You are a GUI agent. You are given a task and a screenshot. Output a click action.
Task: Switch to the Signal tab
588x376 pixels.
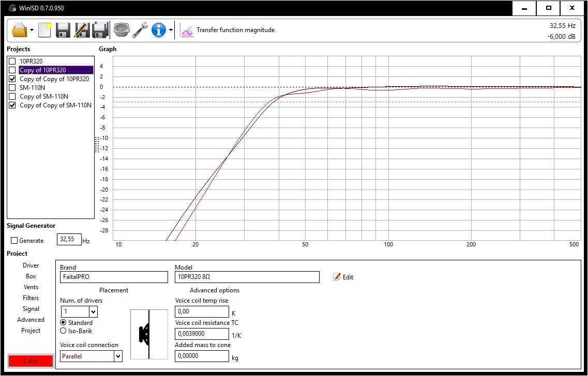pyautogui.click(x=31, y=308)
